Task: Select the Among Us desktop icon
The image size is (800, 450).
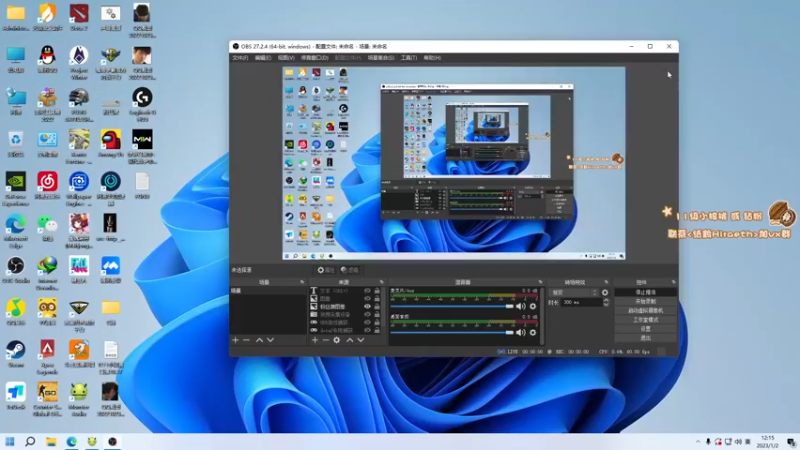Action: (110, 144)
